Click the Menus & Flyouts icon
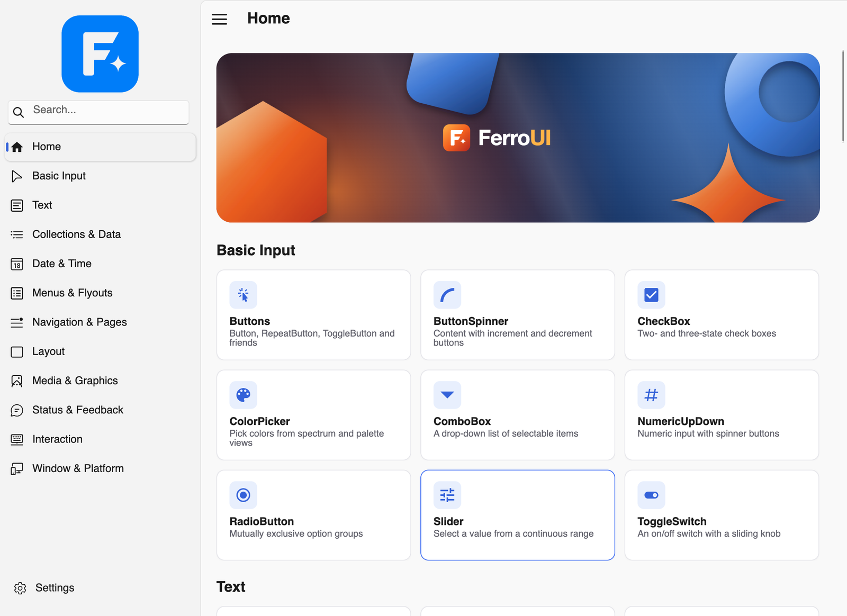 17,293
